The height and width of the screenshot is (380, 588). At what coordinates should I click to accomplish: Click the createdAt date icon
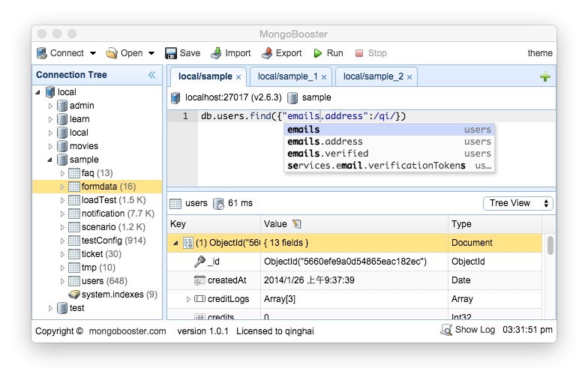pyautogui.click(x=199, y=280)
